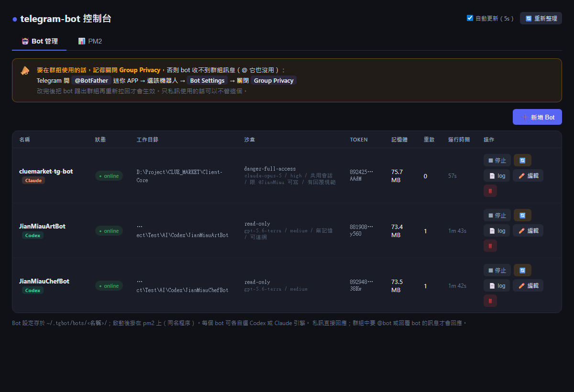Click the JianMiauArtBot name
This screenshot has height=392, width=574.
pyautogui.click(x=42, y=226)
